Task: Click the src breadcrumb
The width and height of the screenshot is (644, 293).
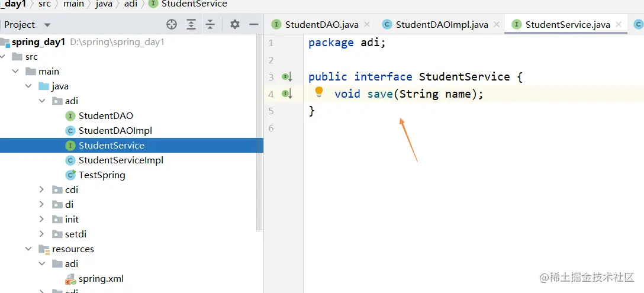Action: pyautogui.click(x=44, y=4)
